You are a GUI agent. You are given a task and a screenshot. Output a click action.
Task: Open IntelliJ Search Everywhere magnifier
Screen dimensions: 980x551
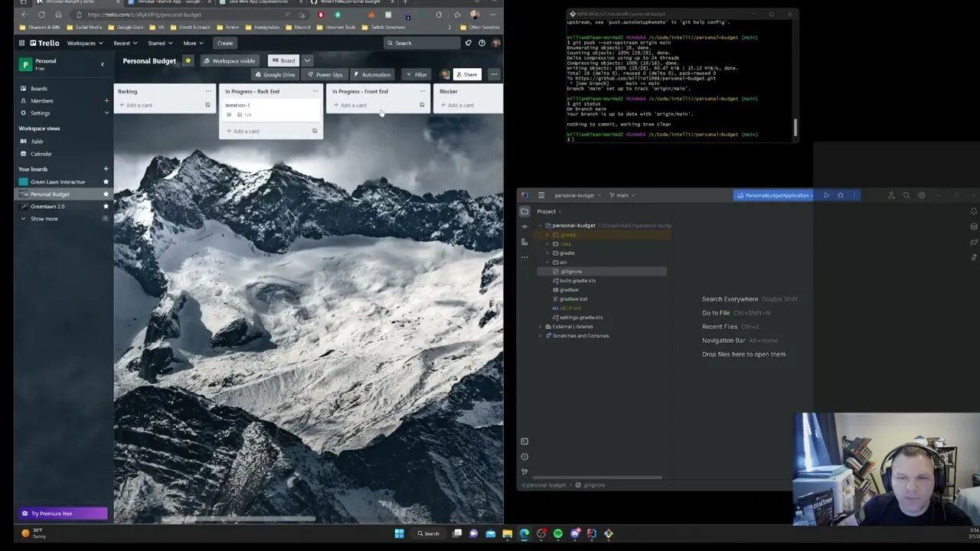(906, 195)
